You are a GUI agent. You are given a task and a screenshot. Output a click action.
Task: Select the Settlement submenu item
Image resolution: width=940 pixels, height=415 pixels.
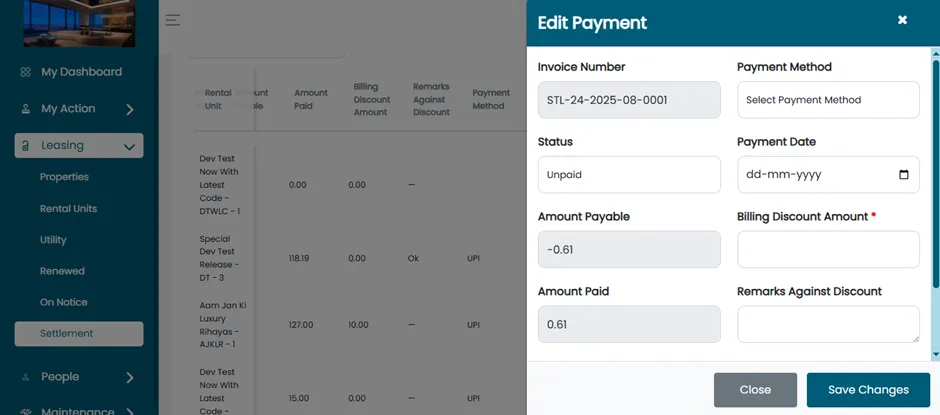(x=79, y=333)
